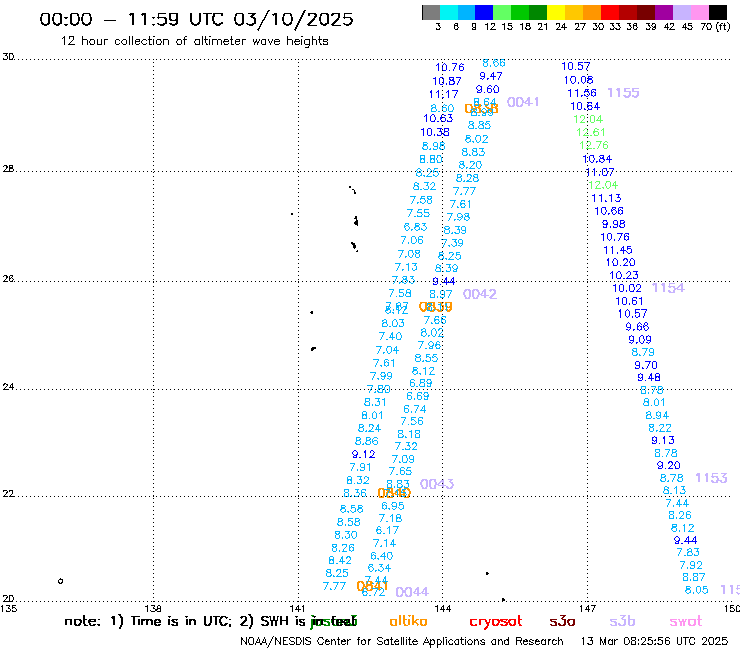Viewport: 740px width, 650px height.
Task: Select the wave height value 9.47
Action: [490, 76]
